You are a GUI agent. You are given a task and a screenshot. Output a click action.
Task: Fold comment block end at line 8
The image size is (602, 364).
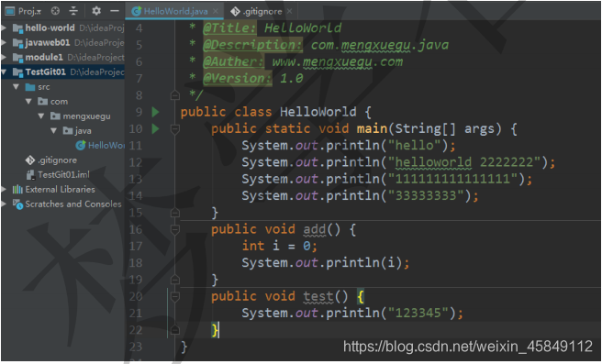(x=174, y=95)
